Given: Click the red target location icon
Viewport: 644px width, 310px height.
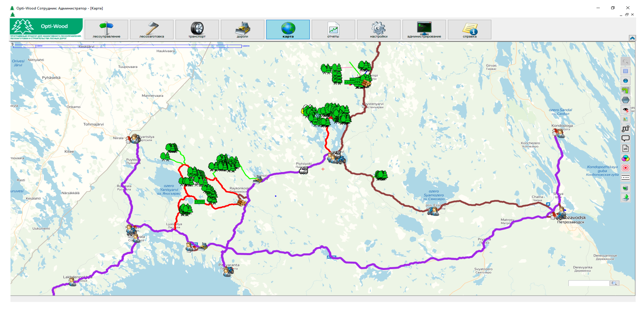Looking at the screenshot, I should 625,168.
